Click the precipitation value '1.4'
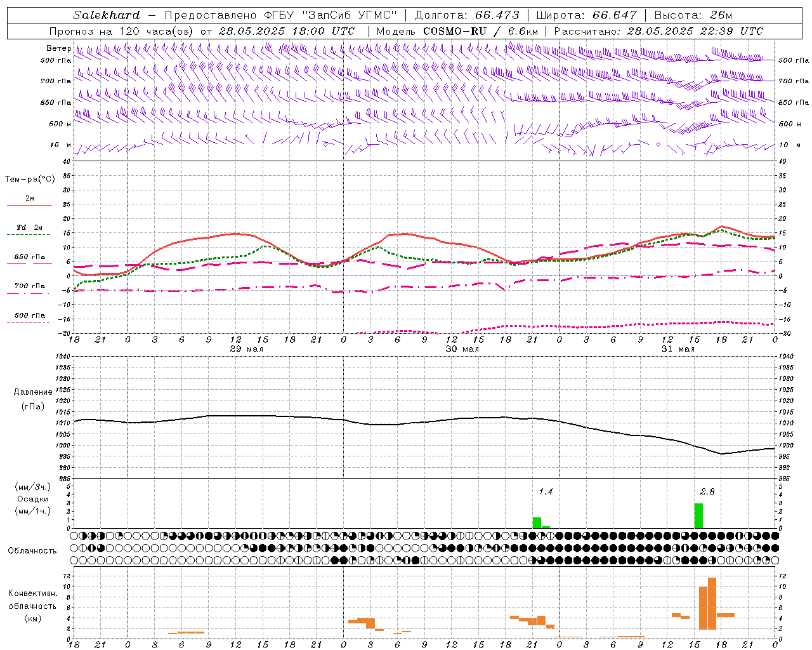Image resolution: width=812 pixels, height=650 pixels. (x=546, y=492)
